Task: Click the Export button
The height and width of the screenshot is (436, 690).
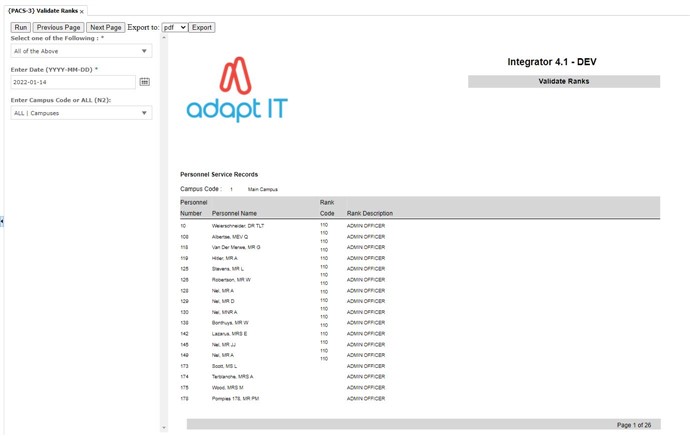Action: tap(202, 27)
